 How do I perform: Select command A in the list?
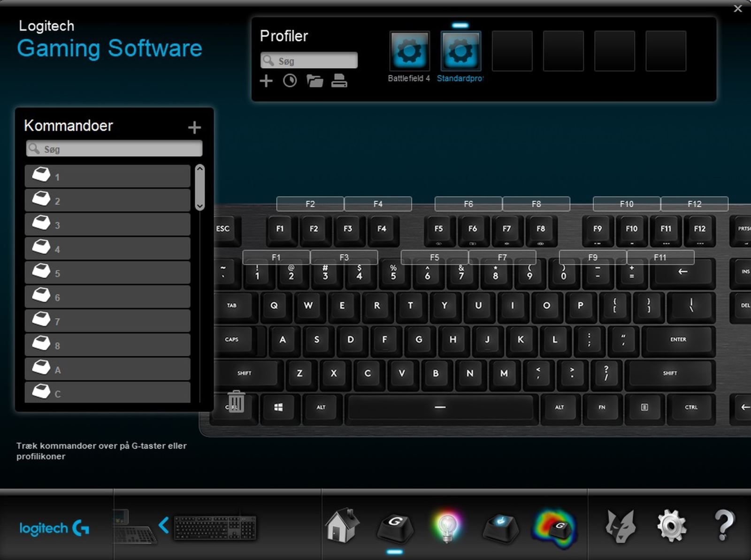click(x=107, y=369)
